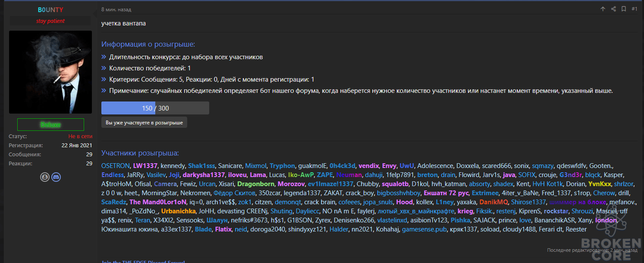Click the Dragonborn username
This screenshot has width=644, height=263.
click(x=256, y=184)
